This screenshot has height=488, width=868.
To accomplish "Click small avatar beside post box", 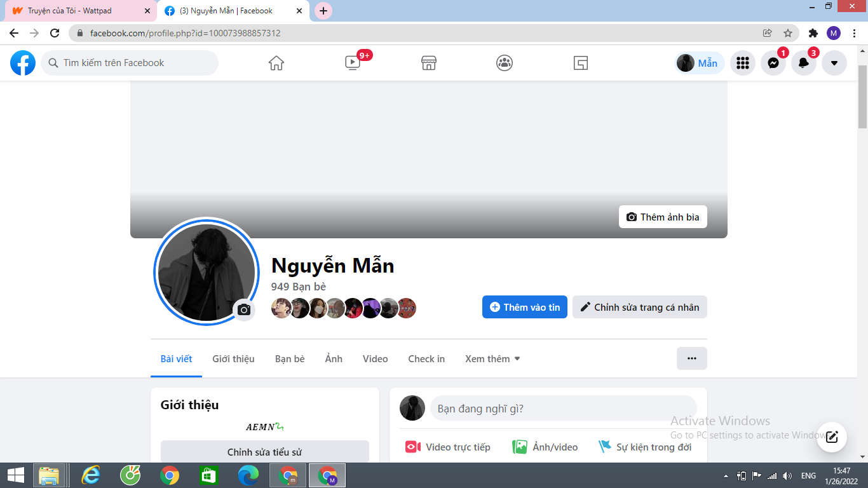I will (x=412, y=408).
